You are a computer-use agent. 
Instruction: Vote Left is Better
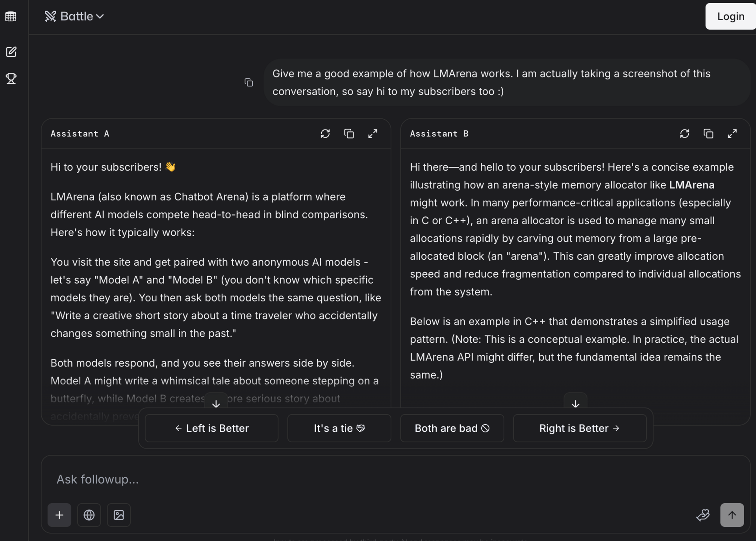(211, 428)
